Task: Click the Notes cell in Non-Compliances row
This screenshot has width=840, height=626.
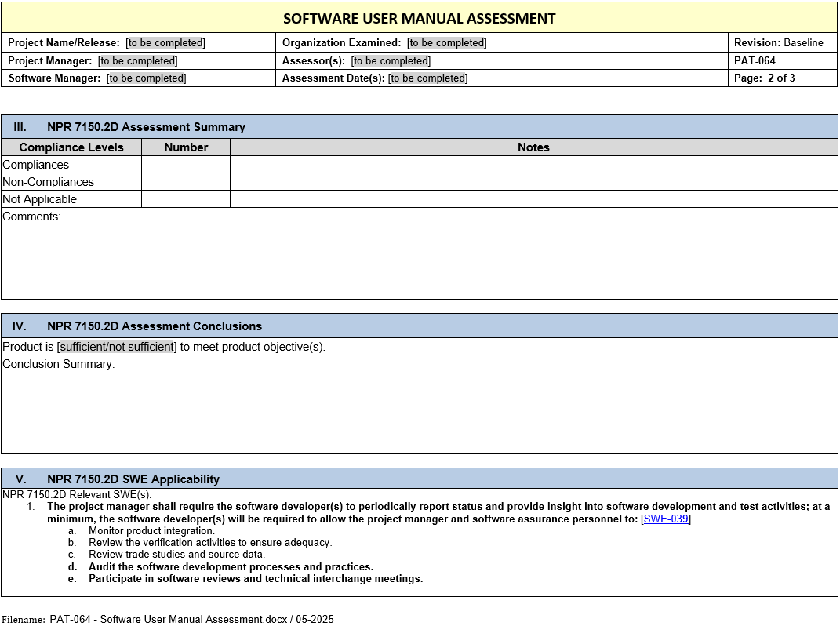Action: pos(533,182)
